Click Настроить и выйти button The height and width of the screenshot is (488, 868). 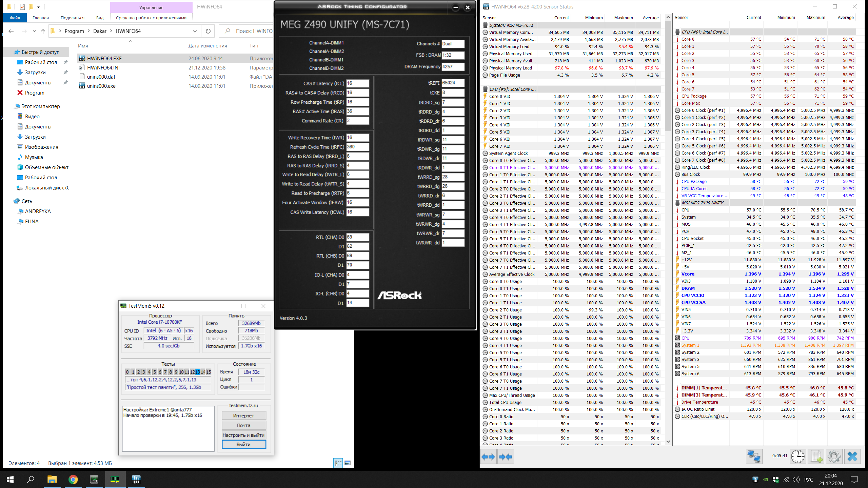point(243,435)
